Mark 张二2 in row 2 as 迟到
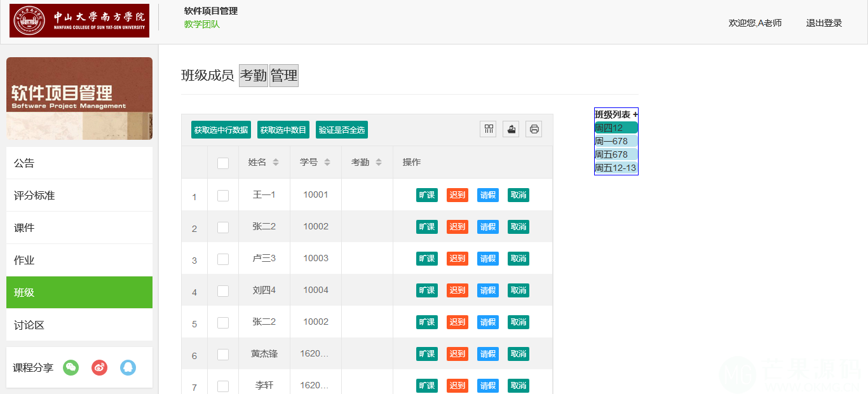This screenshot has height=394, width=868. pos(458,227)
